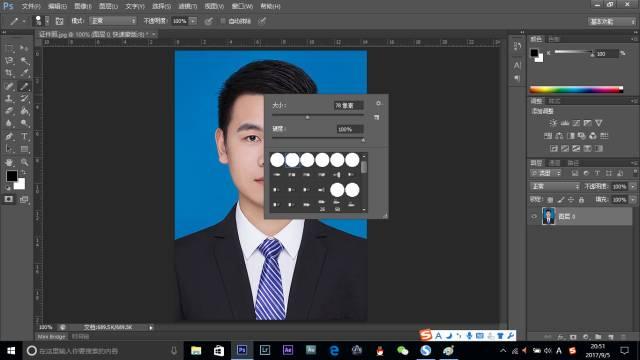Hide layer 图层 0 with eye icon
The image size is (640, 360).
click(534, 216)
